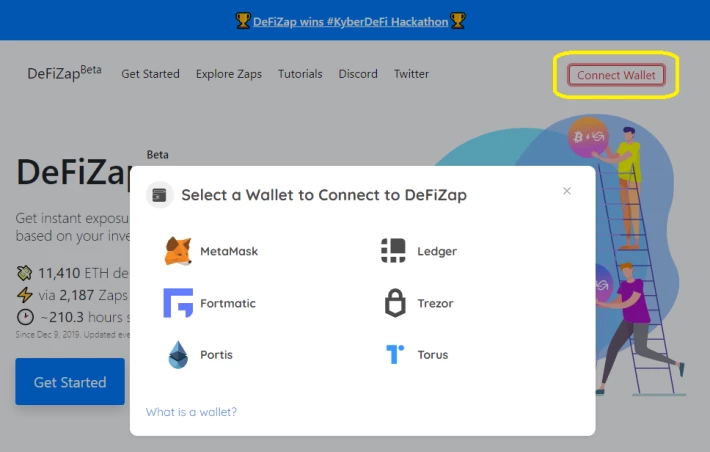
Task: Click the clock icon beside 210.3 hours
Action: pos(25,317)
